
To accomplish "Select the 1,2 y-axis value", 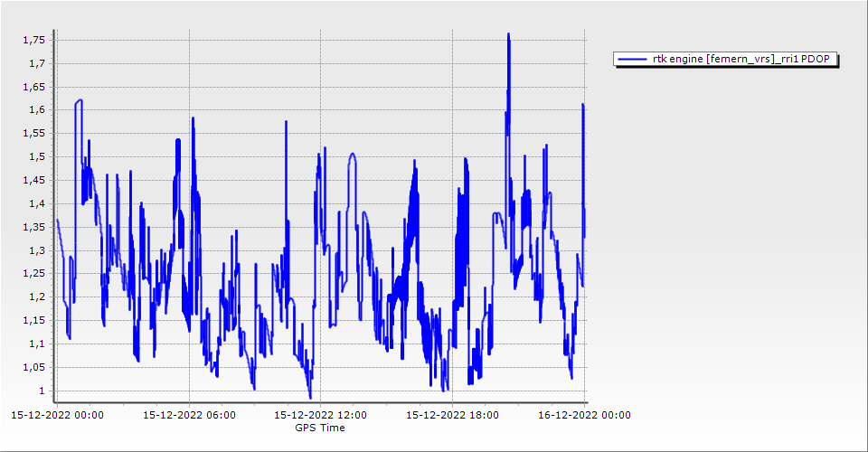I will [x=39, y=297].
